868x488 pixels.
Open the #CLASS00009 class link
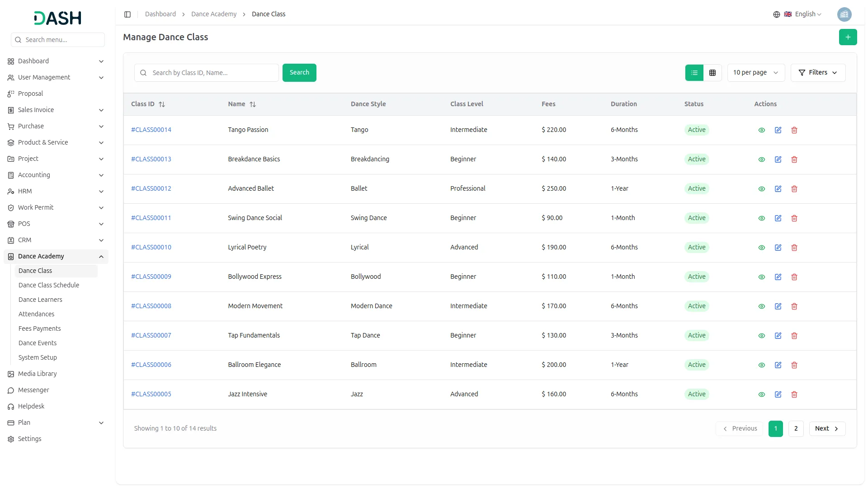tap(151, 277)
